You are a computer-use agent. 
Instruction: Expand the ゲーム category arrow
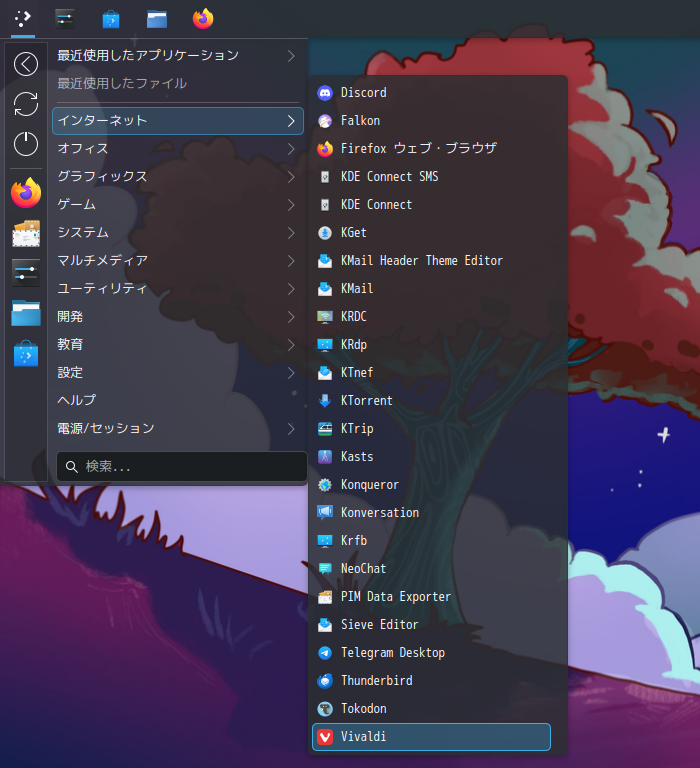[x=291, y=205]
